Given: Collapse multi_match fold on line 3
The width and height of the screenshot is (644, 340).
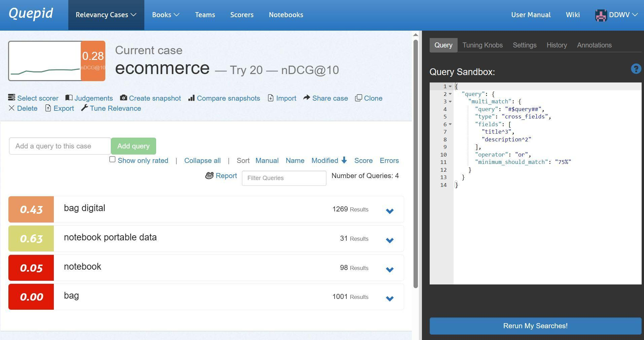Looking at the screenshot, I should pyautogui.click(x=450, y=102).
